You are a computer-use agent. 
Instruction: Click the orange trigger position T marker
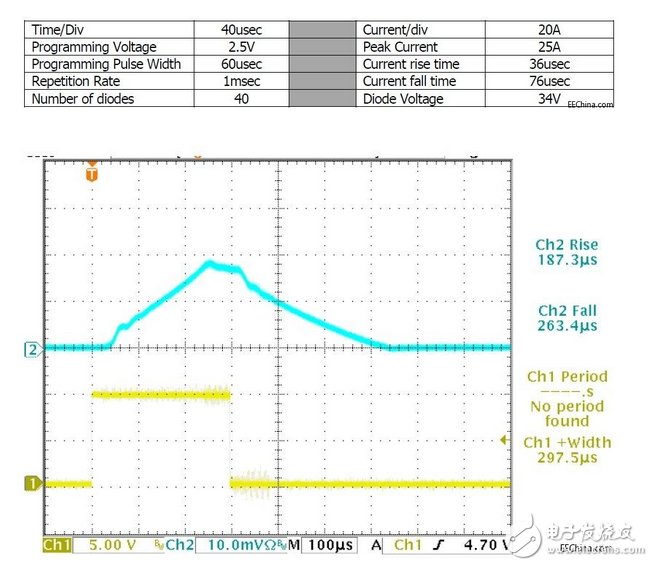(x=92, y=173)
